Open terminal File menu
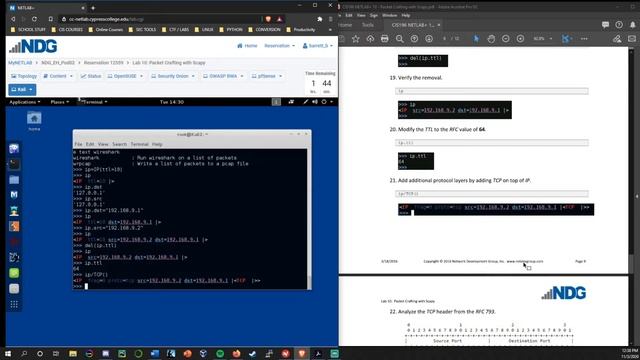The height and width of the screenshot is (360, 640). (78, 144)
